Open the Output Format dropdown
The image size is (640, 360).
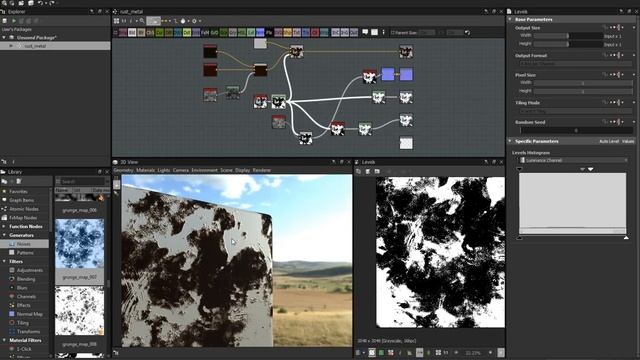[x=576, y=64]
